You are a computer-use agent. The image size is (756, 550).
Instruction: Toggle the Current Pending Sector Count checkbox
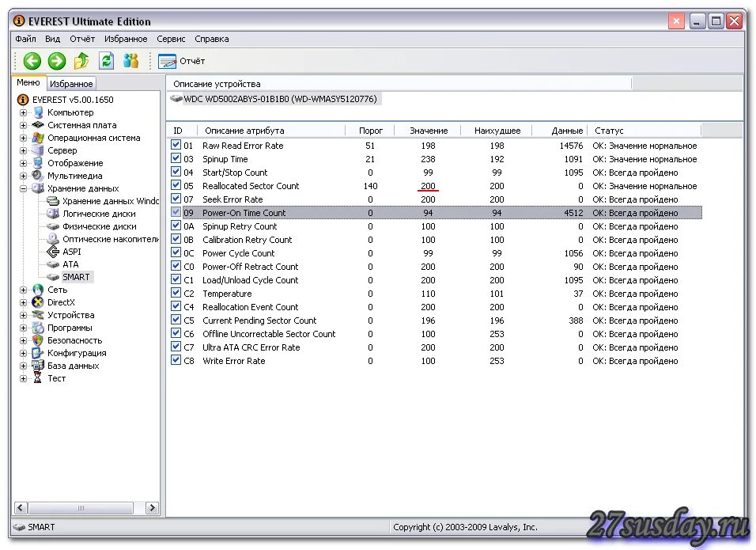(x=176, y=320)
